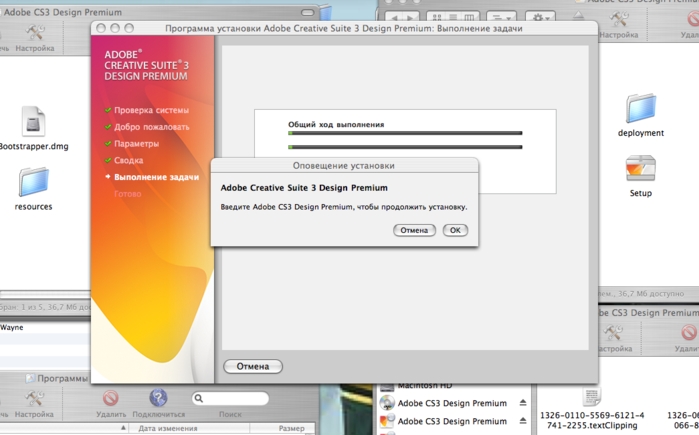This screenshot has height=435, width=699.
Task: Click the second progress bar below overall progress
Action: point(405,147)
